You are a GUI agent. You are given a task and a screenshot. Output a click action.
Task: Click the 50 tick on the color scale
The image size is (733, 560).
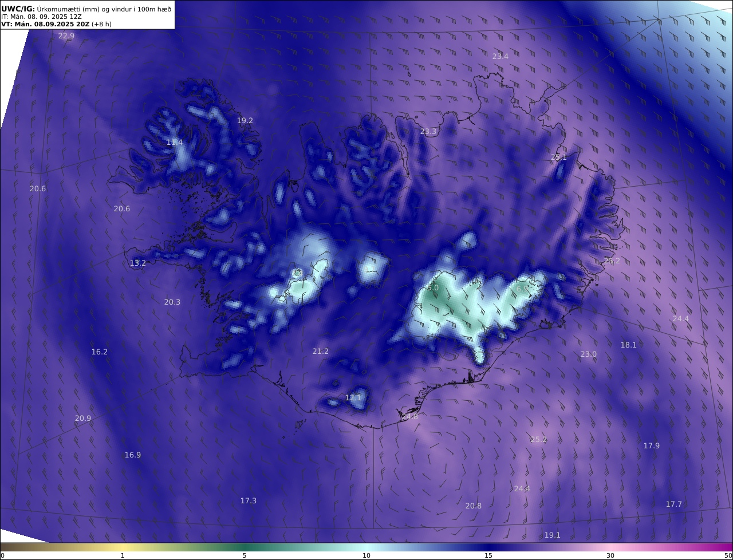(x=728, y=555)
